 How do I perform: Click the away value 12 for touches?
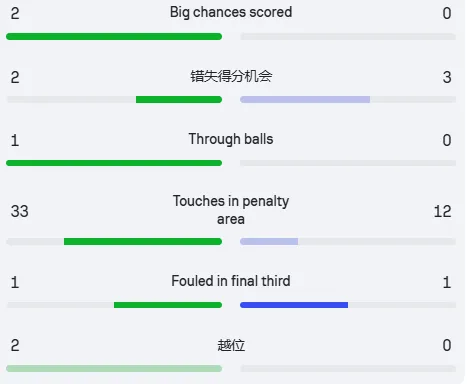tap(443, 211)
